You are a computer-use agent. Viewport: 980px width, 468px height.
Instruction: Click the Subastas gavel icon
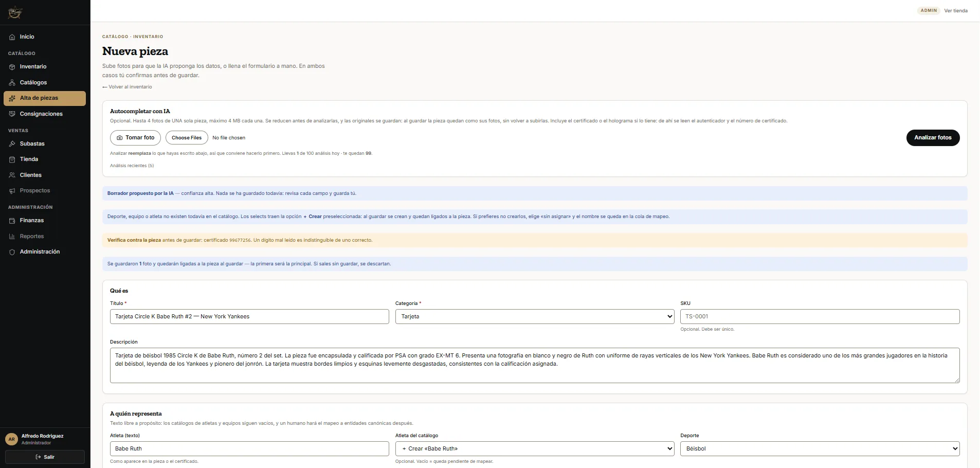[x=12, y=144]
